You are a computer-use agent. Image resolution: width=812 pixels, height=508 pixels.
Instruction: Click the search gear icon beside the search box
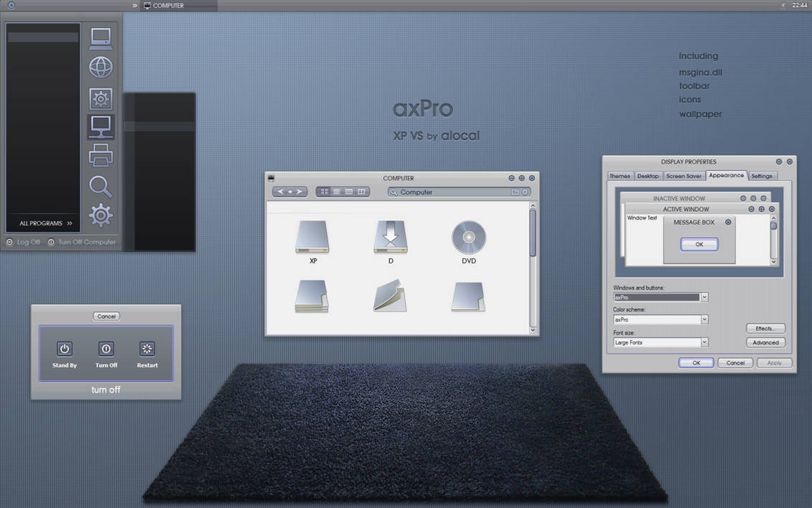tap(525, 192)
